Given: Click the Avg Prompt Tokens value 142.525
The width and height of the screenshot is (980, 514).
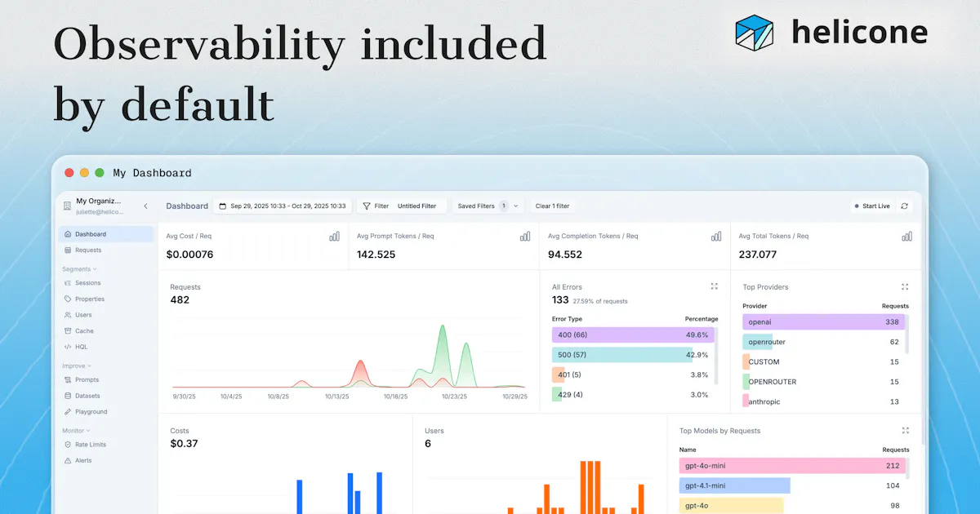Looking at the screenshot, I should click(376, 255).
